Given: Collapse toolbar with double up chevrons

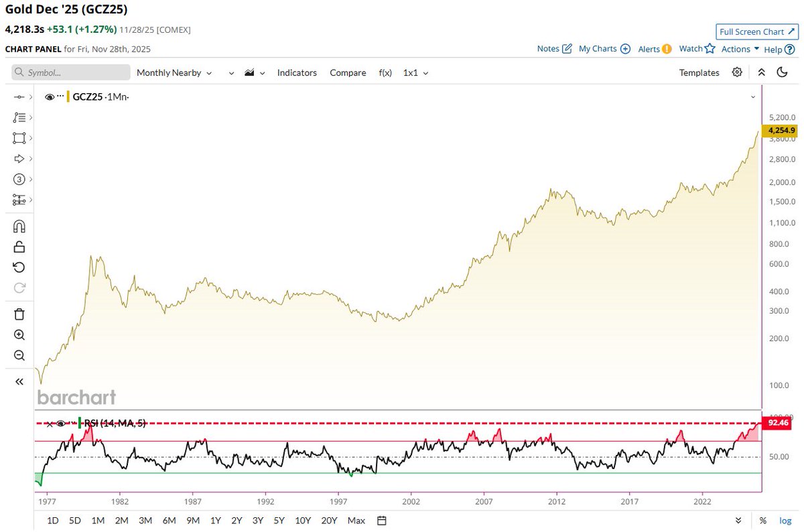Looking at the screenshot, I should [761, 72].
